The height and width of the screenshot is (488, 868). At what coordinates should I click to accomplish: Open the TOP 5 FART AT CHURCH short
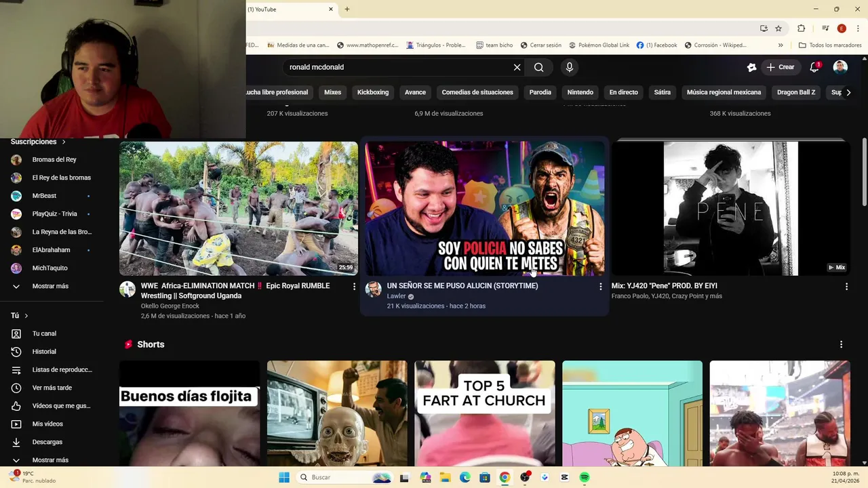(485, 413)
